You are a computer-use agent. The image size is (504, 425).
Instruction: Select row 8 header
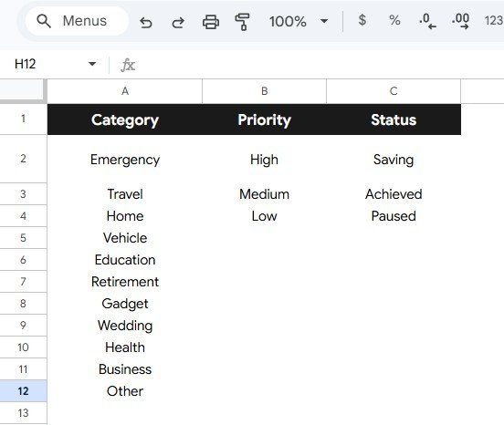[23, 304]
